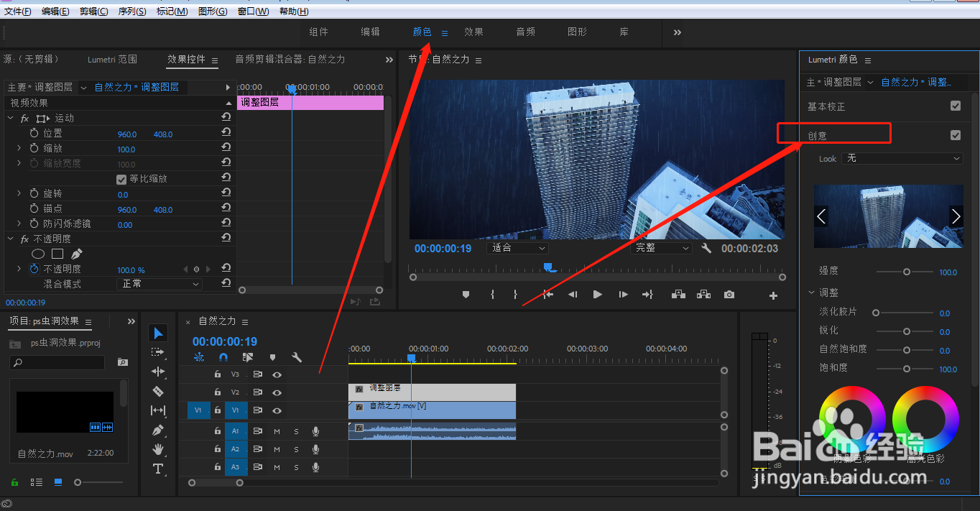Click the shadow tint color wheel
Image resolution: width=980 pixels, height=511 pixels.
[853, 418]
